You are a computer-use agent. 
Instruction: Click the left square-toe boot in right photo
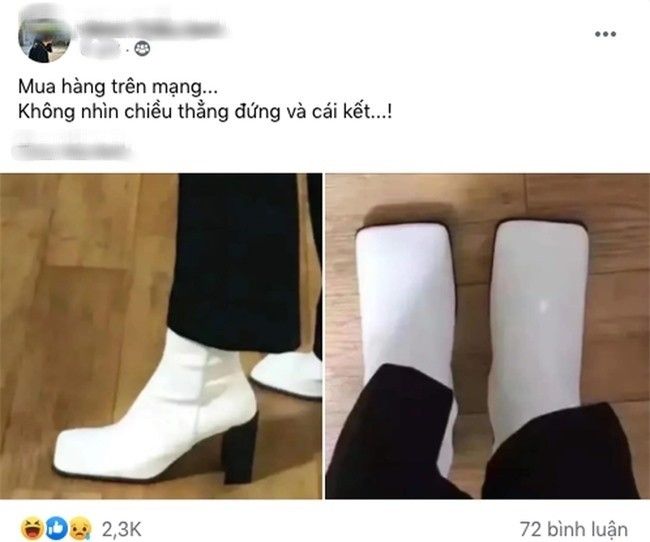click(x=404, y=303)
